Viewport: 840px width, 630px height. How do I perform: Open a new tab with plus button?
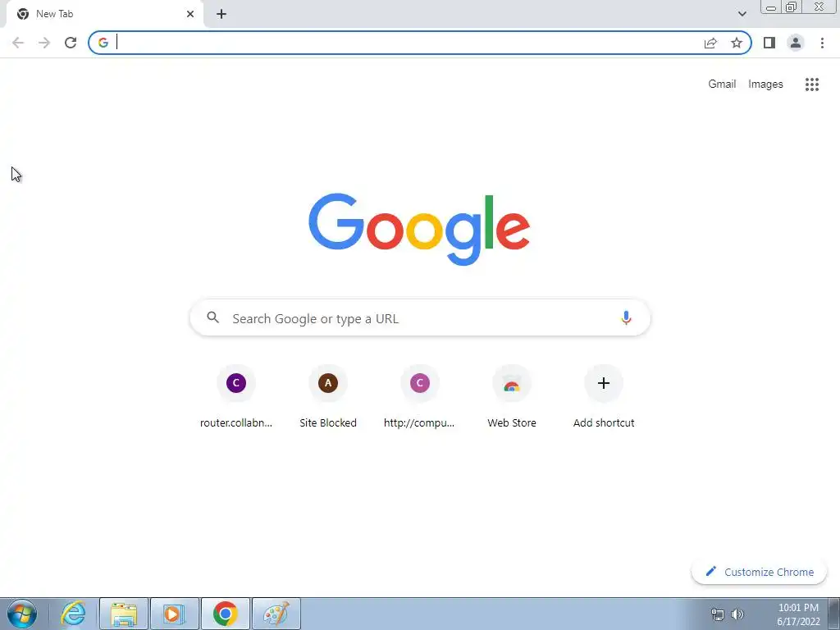221,14
